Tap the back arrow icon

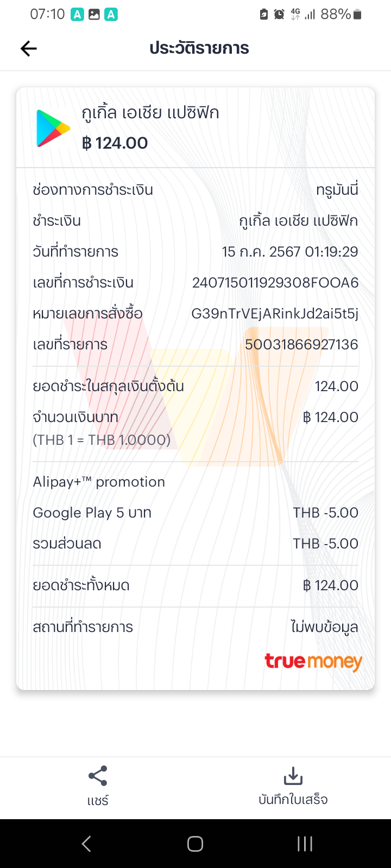coord(28,49)
